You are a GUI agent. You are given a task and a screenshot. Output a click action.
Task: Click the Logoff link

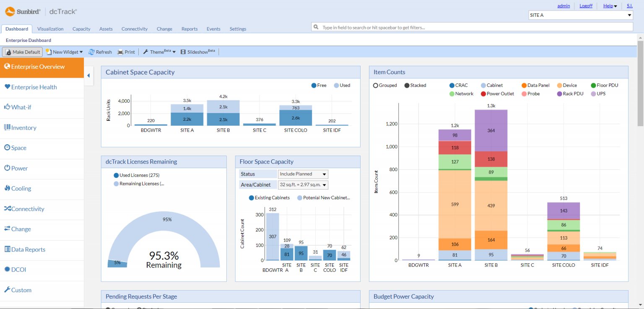pyautogui.click(x=586, y=6)
